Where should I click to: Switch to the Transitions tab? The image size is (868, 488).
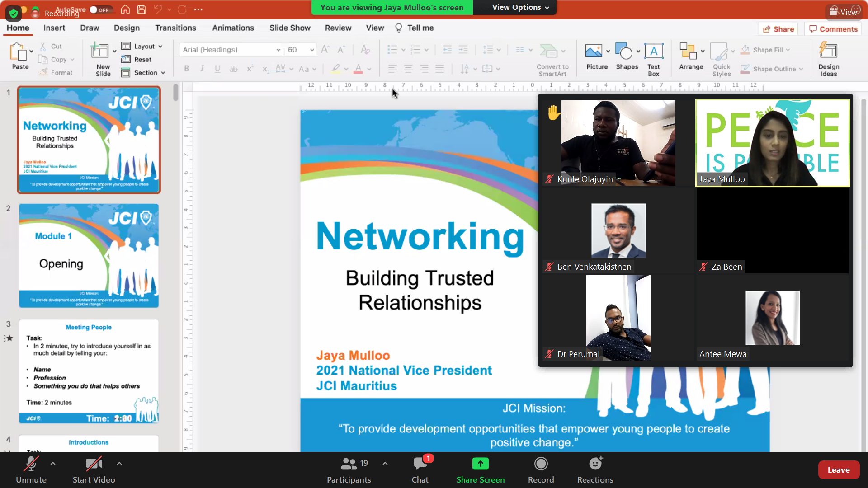(175, 28)
